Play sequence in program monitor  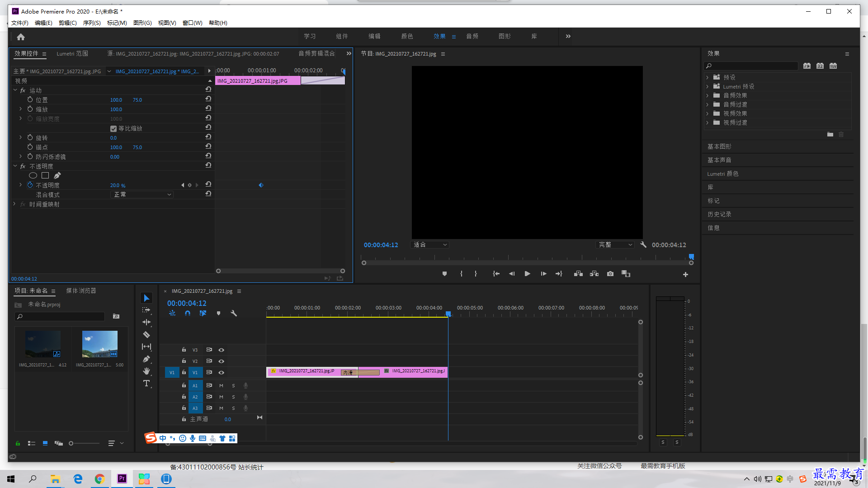pos(527,274)
